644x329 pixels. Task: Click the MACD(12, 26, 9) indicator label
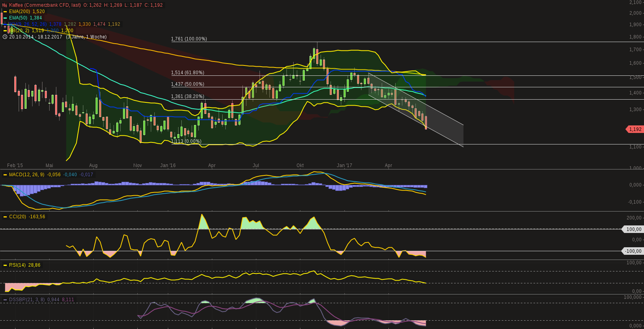(x=27, y=175)
